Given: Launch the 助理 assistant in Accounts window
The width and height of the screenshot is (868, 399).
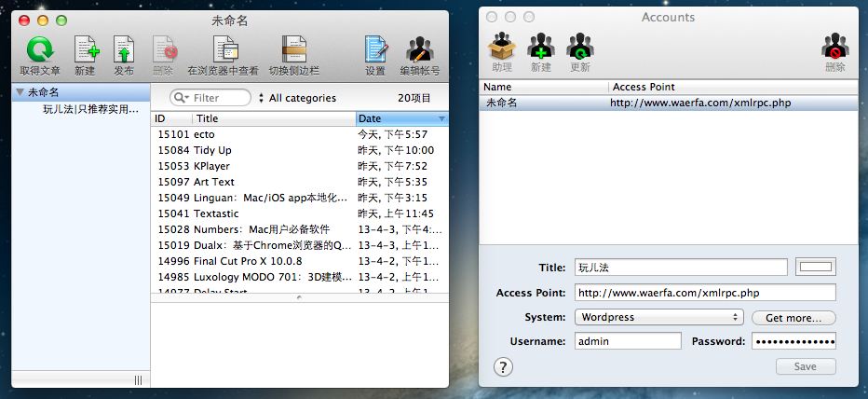Looking at the screenshot, I should point(502,46).
